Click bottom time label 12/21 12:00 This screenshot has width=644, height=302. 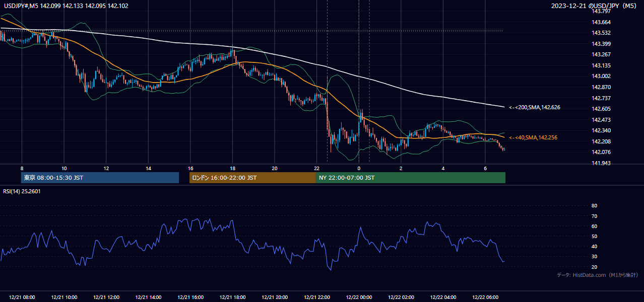(106, 297)
